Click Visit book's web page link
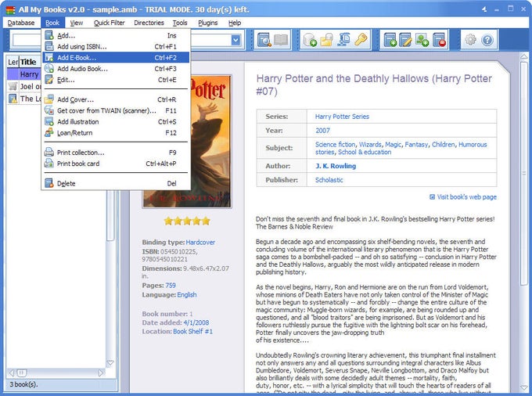The height and width of the screenshot is (396, 532). click(466, 196)
